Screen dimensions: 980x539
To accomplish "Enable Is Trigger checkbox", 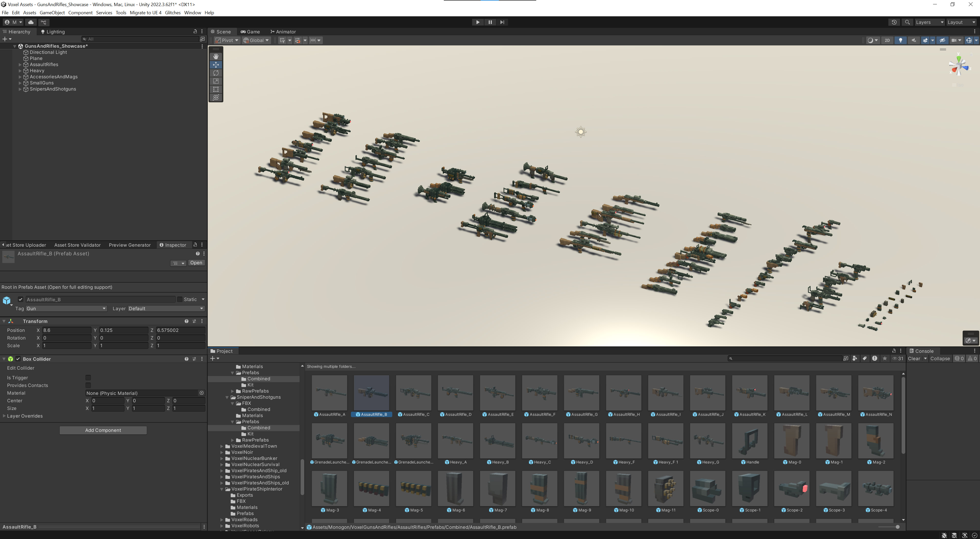I will pyautogui.click(x=88, y=378).
